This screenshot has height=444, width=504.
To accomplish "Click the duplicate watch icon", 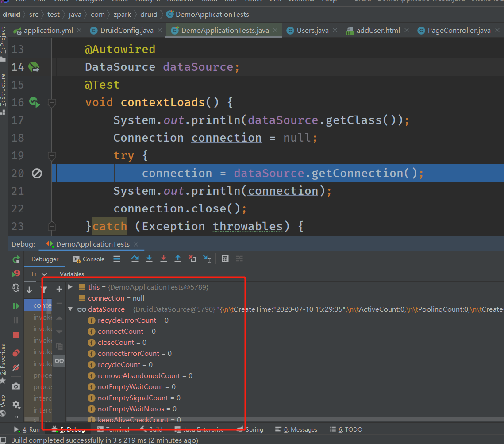I will (x=59, y=346).
